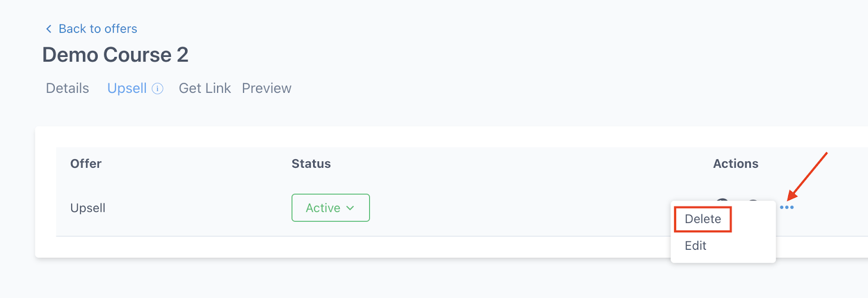Image resolution: width=868 pixels, height=298 pixels.
Task: Choose Edit from the actions popup
Action: [x=695, y=246]
